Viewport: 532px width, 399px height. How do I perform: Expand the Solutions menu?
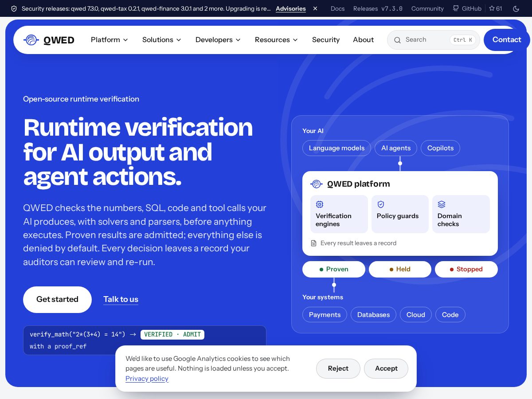pos(162,40)
